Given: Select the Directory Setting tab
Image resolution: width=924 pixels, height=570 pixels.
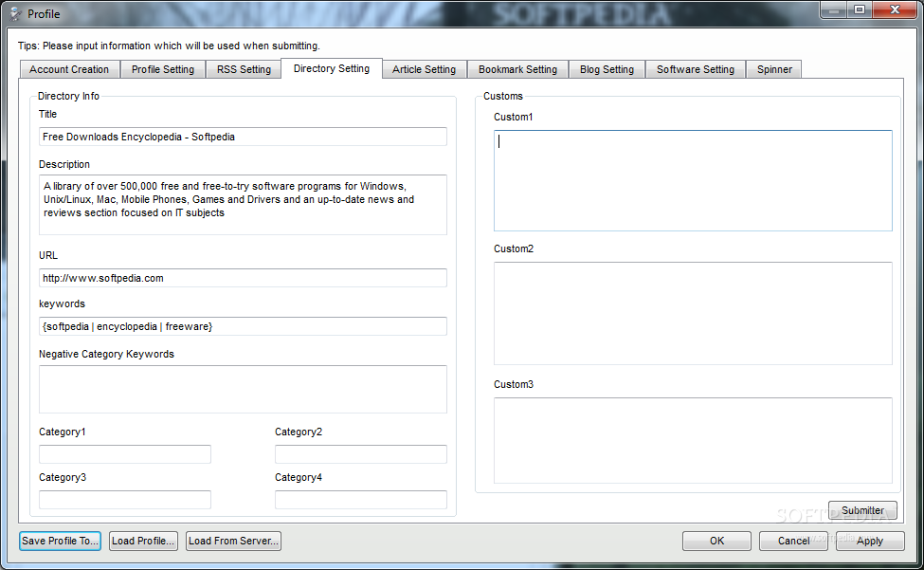Looking at the screenshot, I should tap(332, 68).
